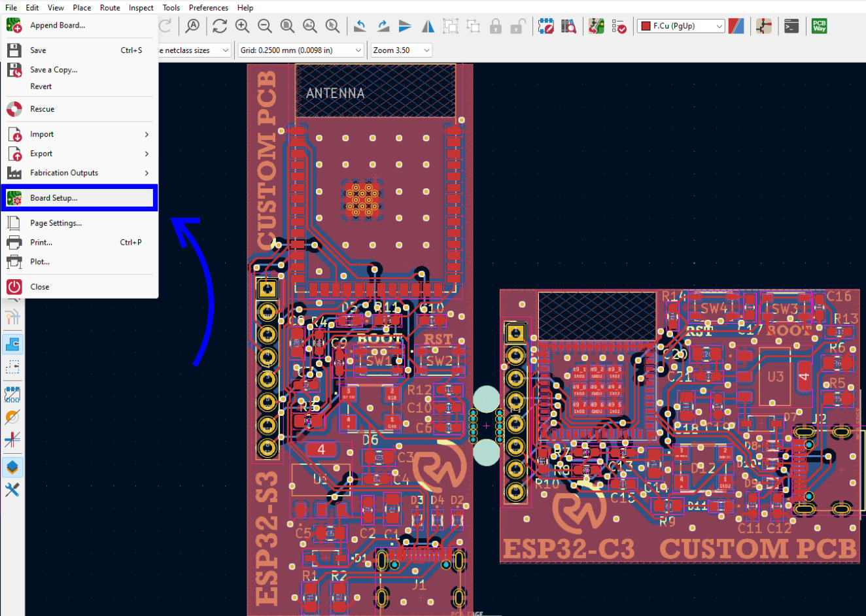Select Plot from the File menu

(x=80, y=262)
